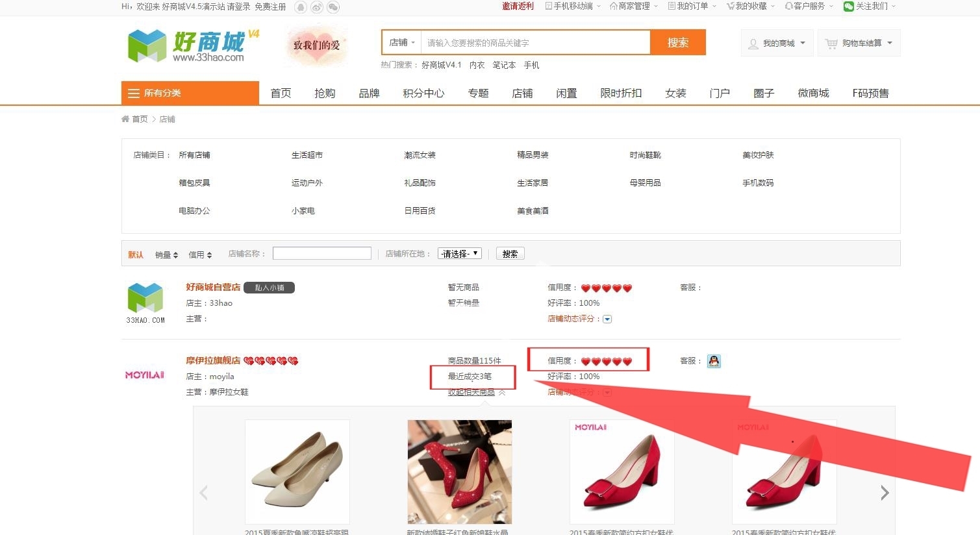Open 女装 nav tab
The height and width of the screenshot is (535, 980).
(x=675, y=93)
